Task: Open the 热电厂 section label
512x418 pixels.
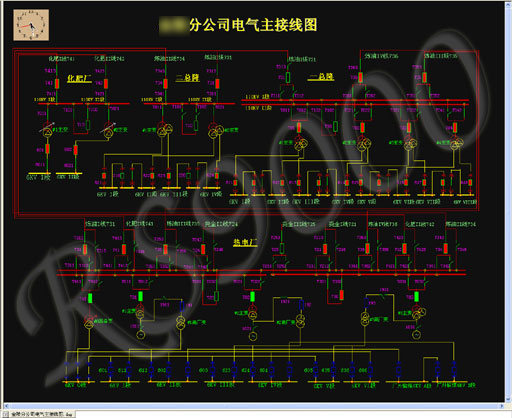Action: pyautogui.click(x=245, y=242)
